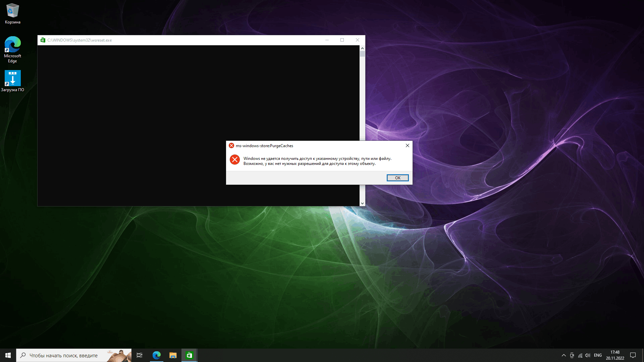Select the Microsoft Edge desktop shortcut

pyautogui.click(x=13, y=50)
